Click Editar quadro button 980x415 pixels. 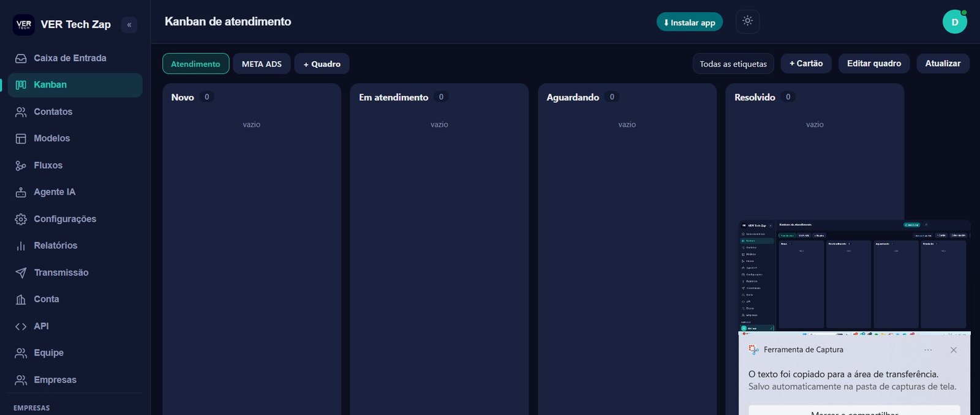pos(874,63)
